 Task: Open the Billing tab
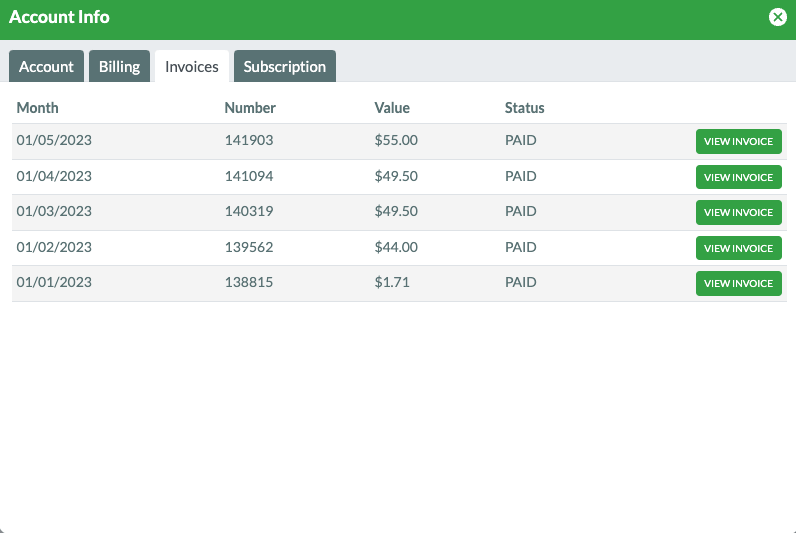coord(119,66)
